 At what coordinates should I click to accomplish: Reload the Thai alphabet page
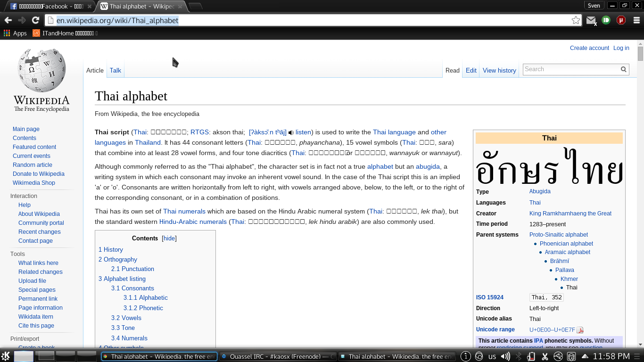35,20
